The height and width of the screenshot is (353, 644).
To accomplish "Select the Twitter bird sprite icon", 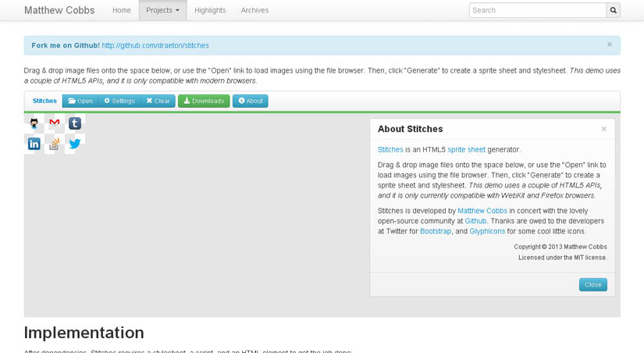I will [x=75, y=144].
